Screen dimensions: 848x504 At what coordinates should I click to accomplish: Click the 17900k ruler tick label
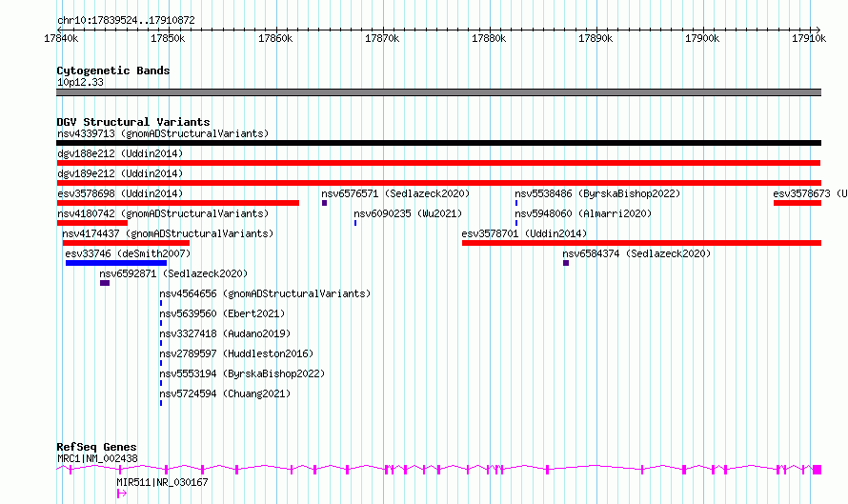702,38
